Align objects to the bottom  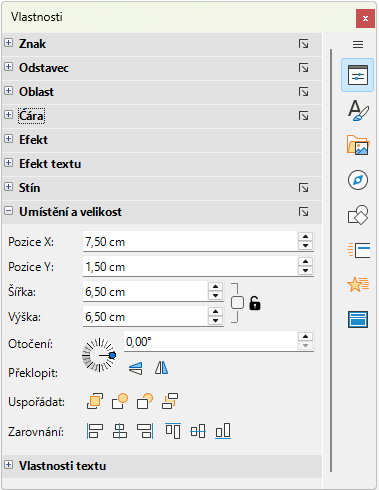(223, 431)
